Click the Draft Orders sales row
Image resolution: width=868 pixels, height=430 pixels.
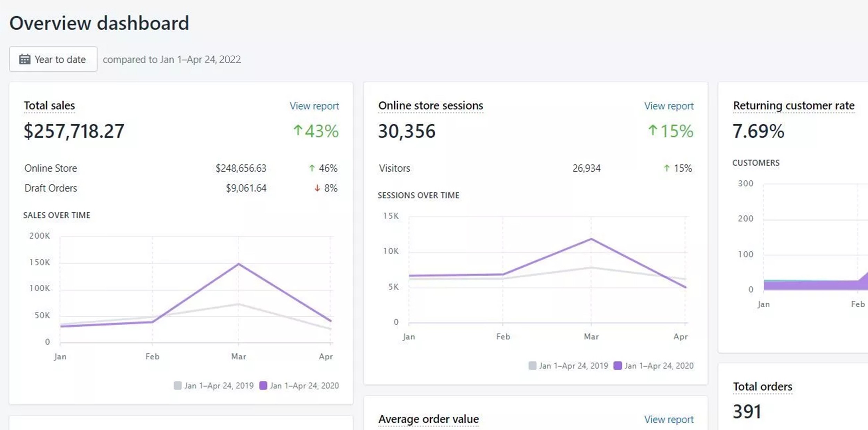point(50,188)
